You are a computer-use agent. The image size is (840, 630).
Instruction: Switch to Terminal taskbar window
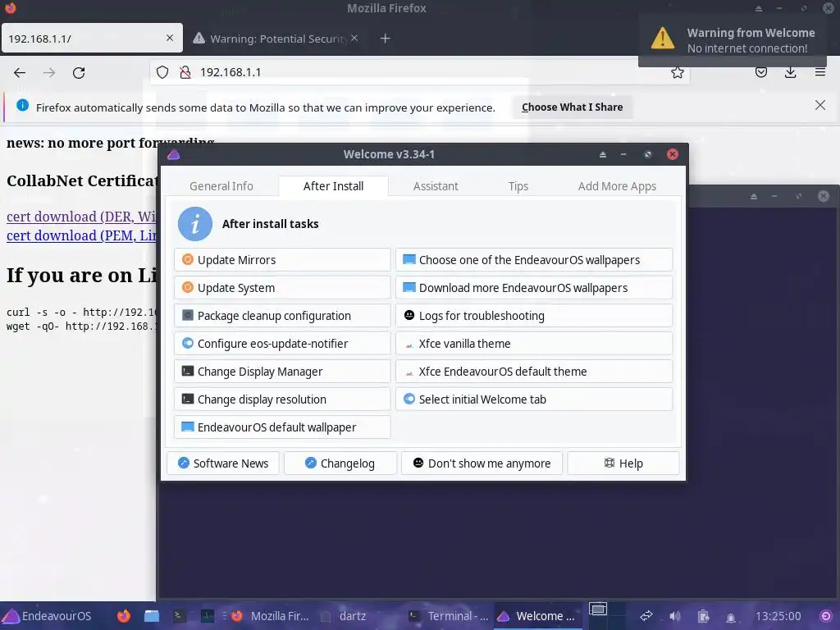pos(448,616)
